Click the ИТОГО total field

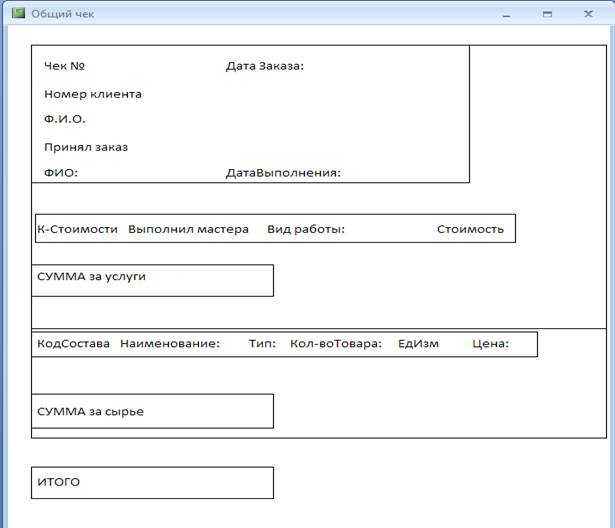pos(153,483)
